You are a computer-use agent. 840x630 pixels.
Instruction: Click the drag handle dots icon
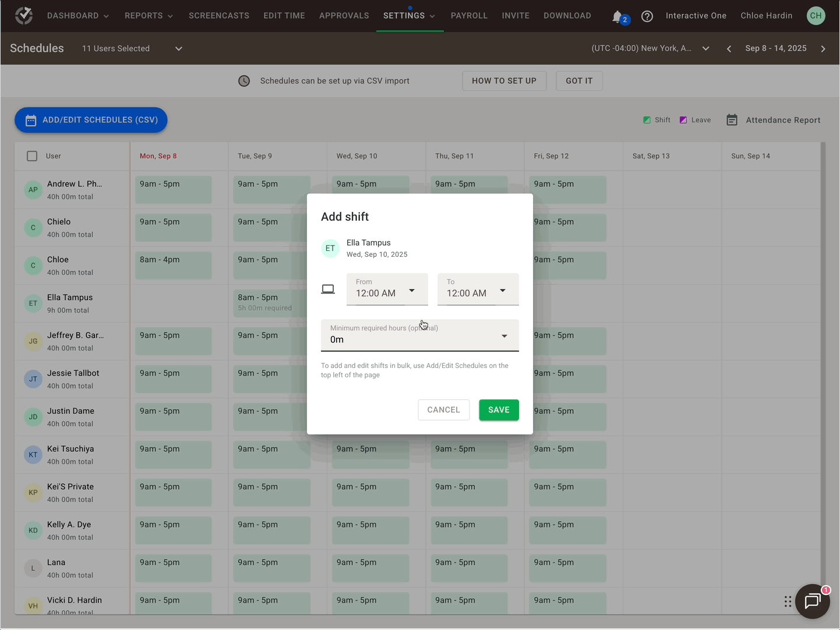point(788,601)
